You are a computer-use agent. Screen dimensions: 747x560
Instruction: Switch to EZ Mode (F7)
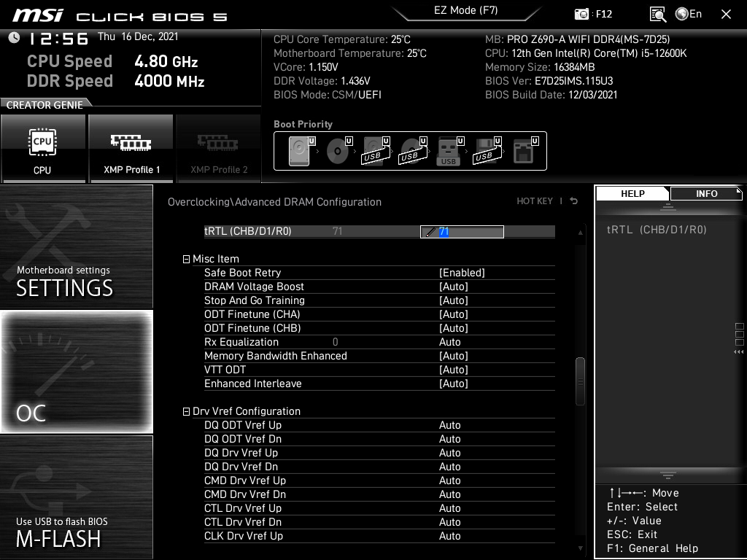coord(466,10)
